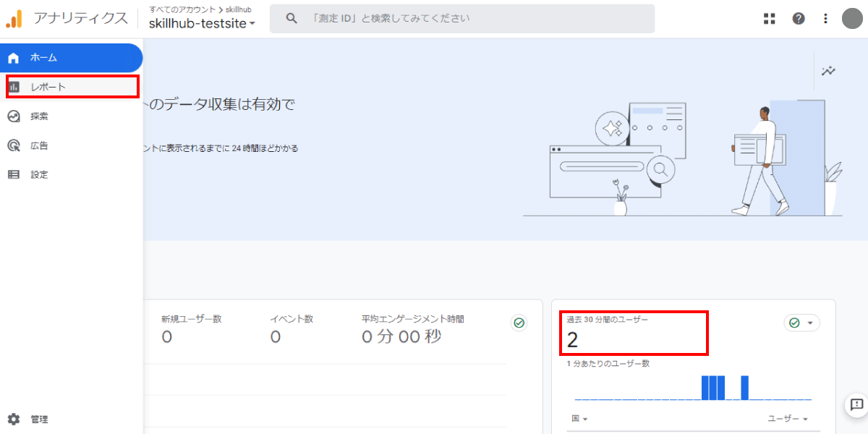Image resolution: width=868 pixels, height=434 pixels.
Task: Open 探索 in the sidebar
Action: 72,116
